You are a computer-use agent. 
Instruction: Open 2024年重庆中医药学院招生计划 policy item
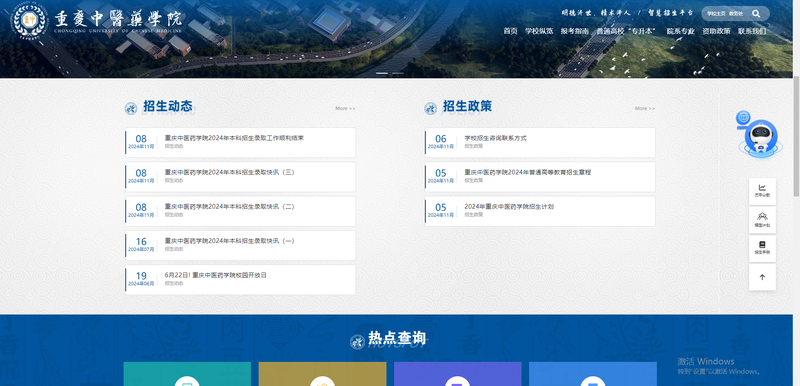(x=540, y=211)
